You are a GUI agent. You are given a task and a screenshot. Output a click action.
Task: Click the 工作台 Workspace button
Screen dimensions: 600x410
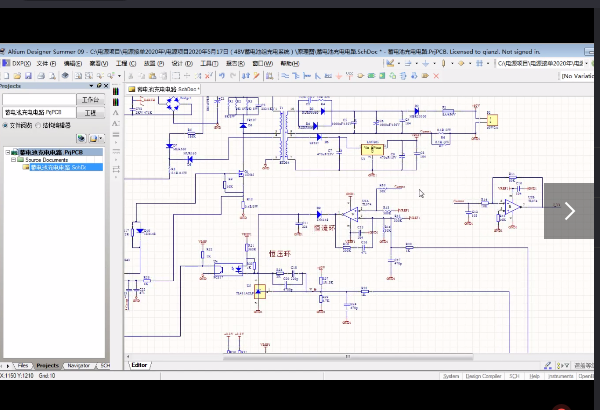91,100
